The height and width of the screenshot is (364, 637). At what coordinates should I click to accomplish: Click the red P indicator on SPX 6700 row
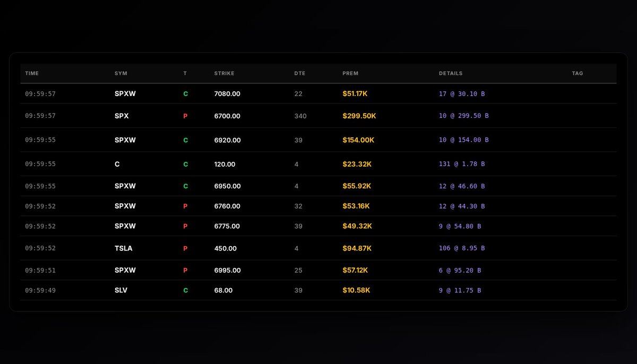(185, 116)
